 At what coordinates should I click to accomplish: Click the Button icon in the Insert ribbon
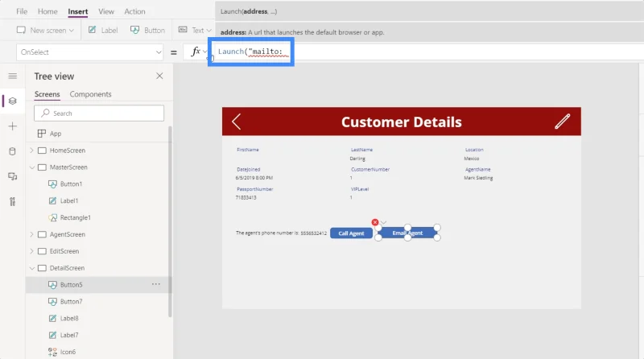134,30
